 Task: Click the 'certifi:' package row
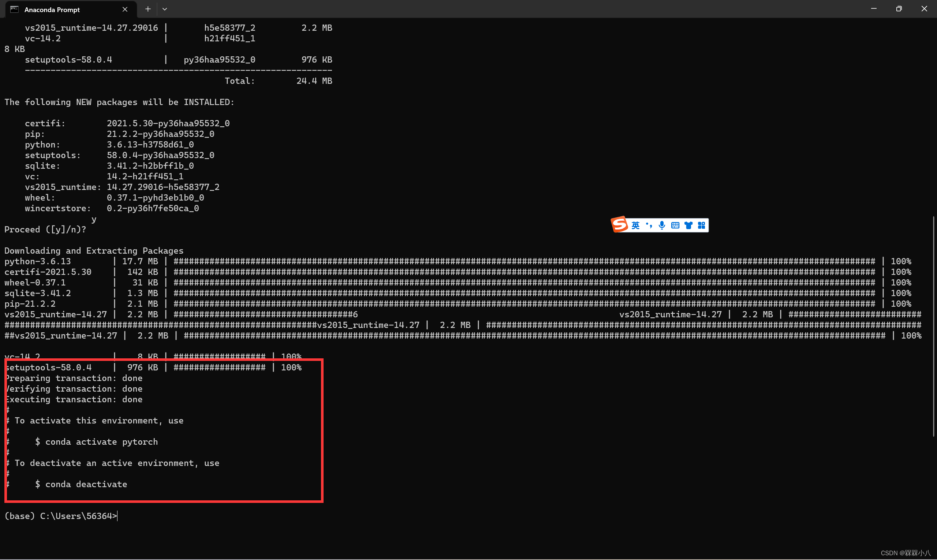click(x=127, y=123)
